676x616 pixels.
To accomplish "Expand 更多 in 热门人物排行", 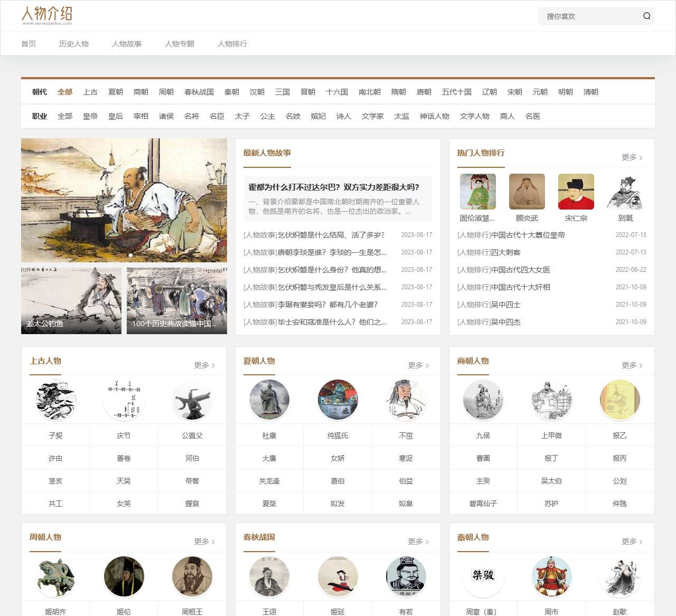I will (632, 157).
